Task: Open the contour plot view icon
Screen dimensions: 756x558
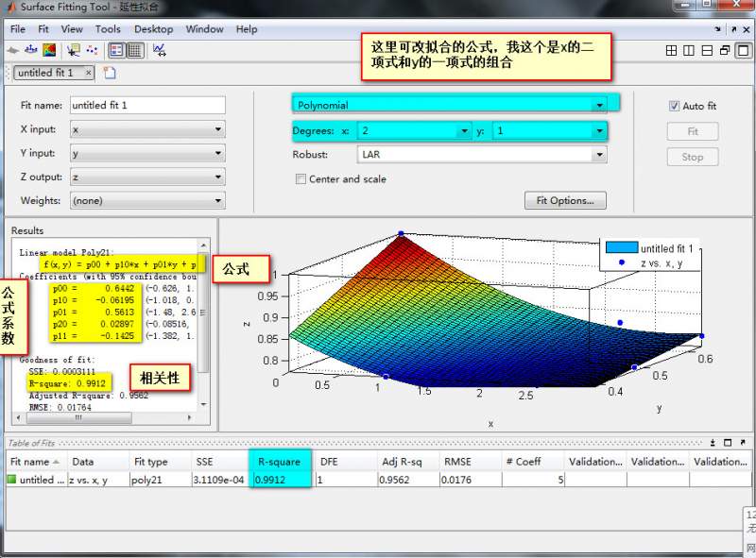Action: pyautogui.click(x=49, y=50)
